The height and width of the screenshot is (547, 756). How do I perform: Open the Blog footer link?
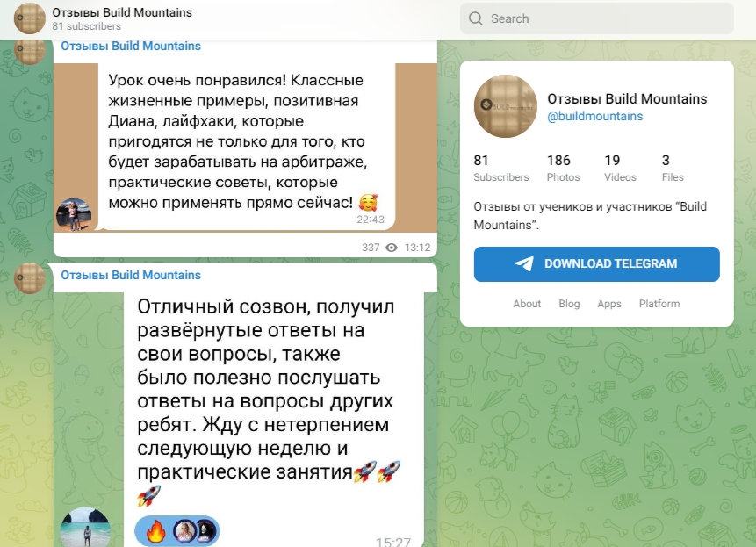(x=569, y=304)
